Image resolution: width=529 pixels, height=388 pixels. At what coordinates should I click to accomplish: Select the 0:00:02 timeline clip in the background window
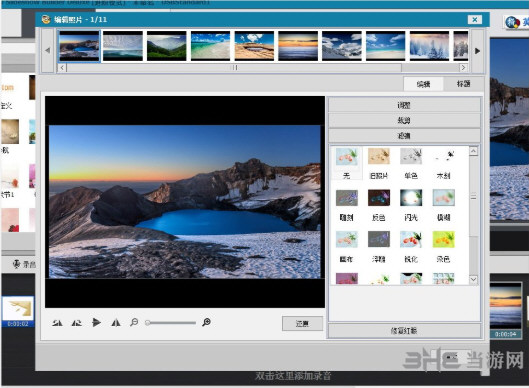(18, 311)
